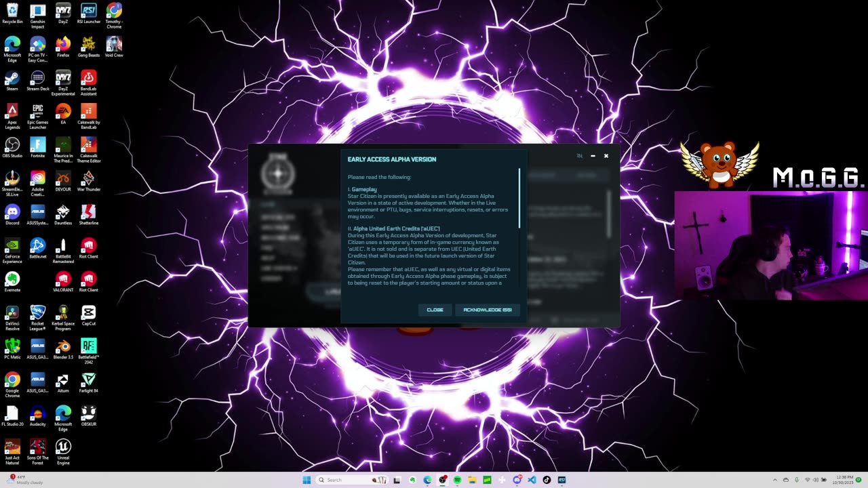868x488 pixels.
Task: Open the Recycle Bin desktop icon
Action: [12, 14]
